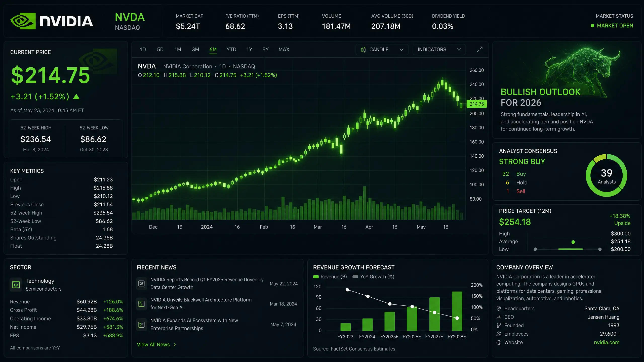644x362 pixels.
Task: Switch chart range to 1D
Action: tap(143, 50)
